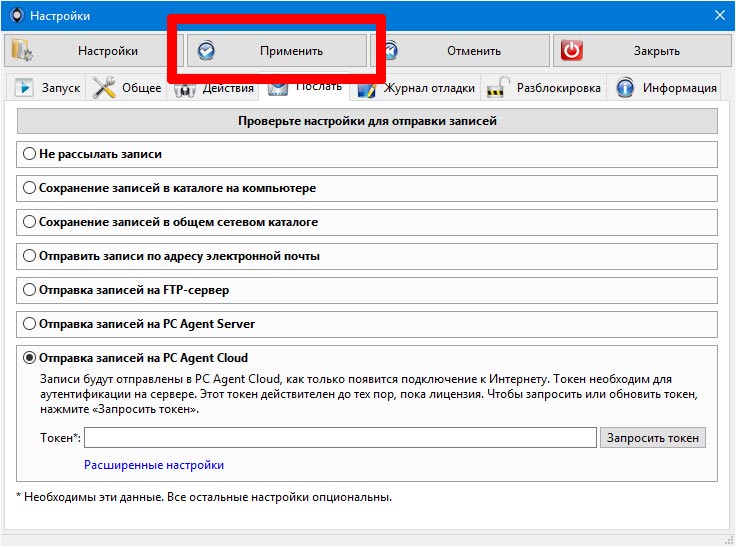Click Отменить to discard changes
Viewport: 736px width, 547px height.
coord(461,51)
